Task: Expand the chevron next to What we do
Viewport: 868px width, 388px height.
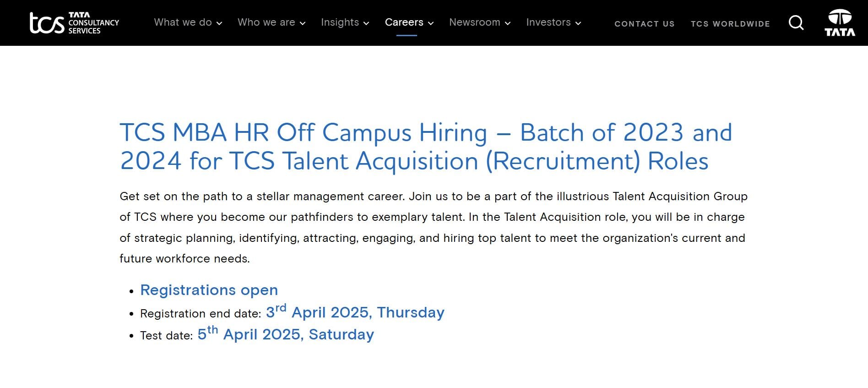Action: click(x=219, y=23)
